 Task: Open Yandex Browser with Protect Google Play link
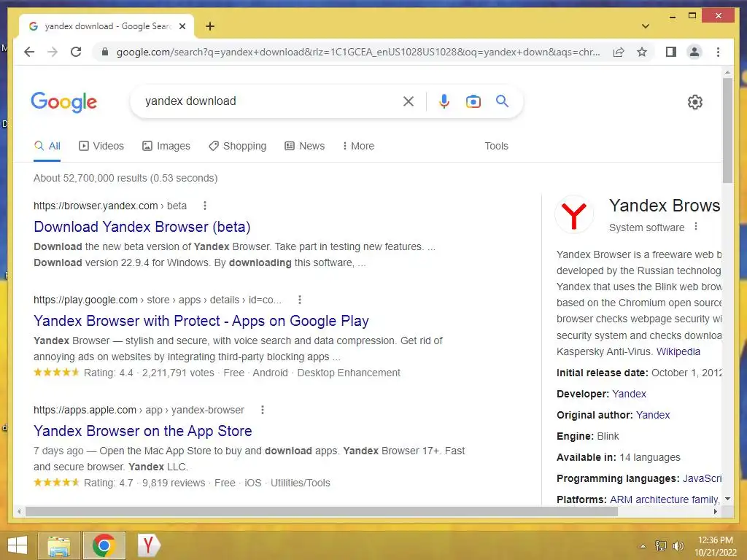[x=201, y=321]
